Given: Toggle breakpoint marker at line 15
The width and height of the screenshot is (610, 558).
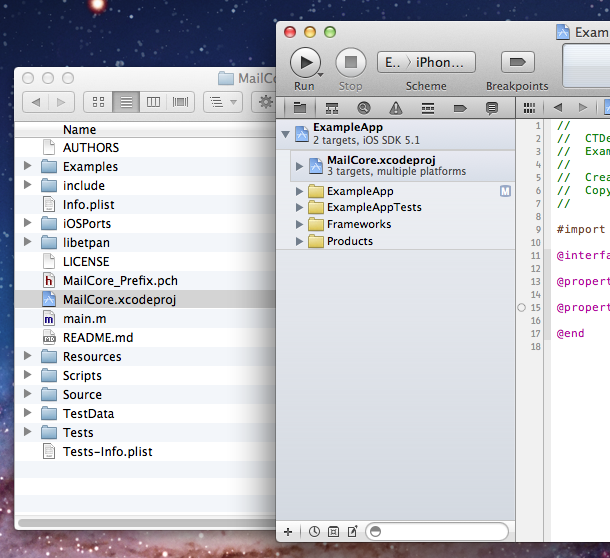Looking at the screenshot, I should coord(521,307).
